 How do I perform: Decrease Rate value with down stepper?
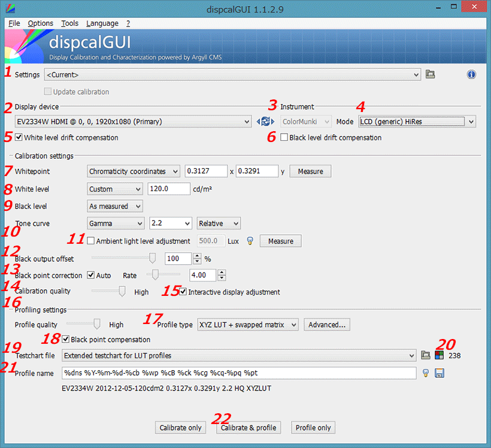tap(222, 278)
